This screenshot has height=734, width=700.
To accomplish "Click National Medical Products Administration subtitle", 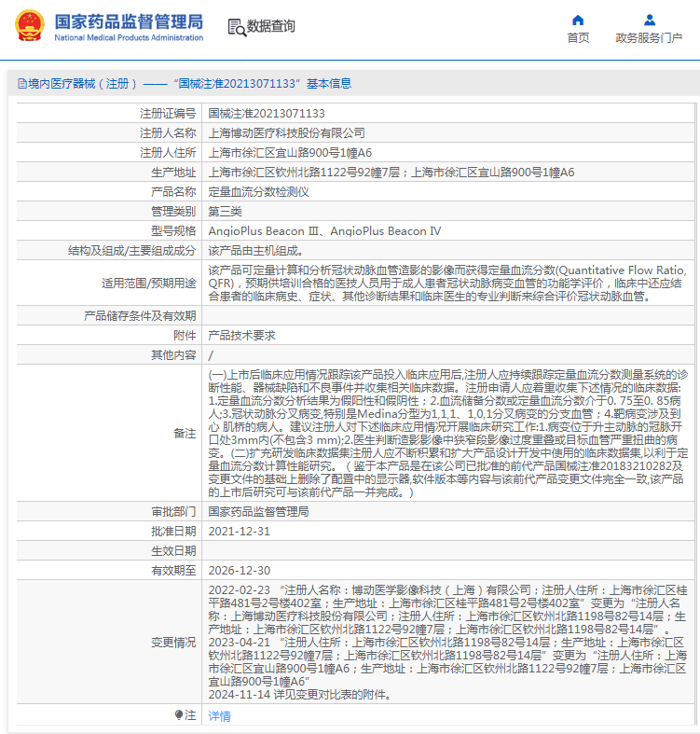I will pos(129,37).
